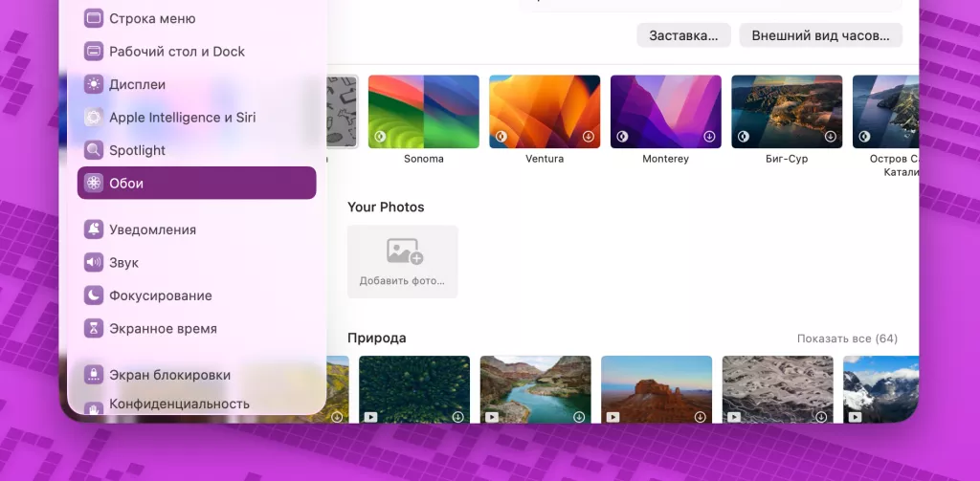Image resolution: width=980 pixels, height=481 pixels.
Task: Click the Обои flower icon
Action: (94, 183)
